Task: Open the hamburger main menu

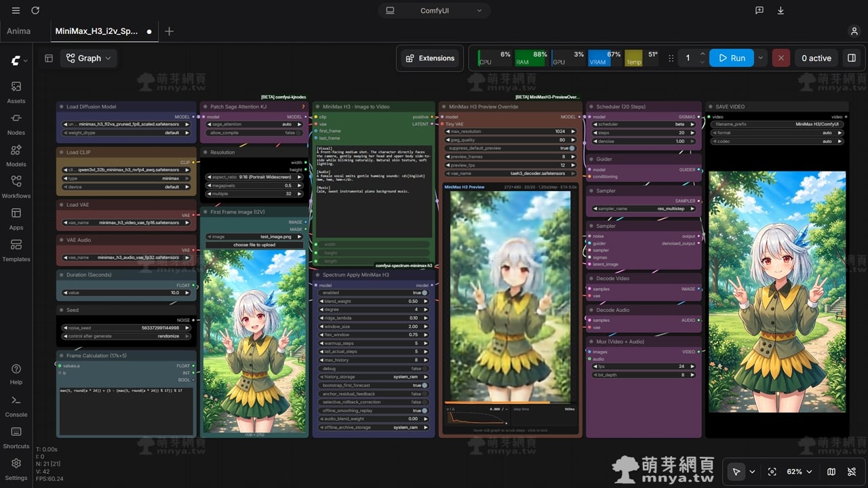Action: coord(16,11)
